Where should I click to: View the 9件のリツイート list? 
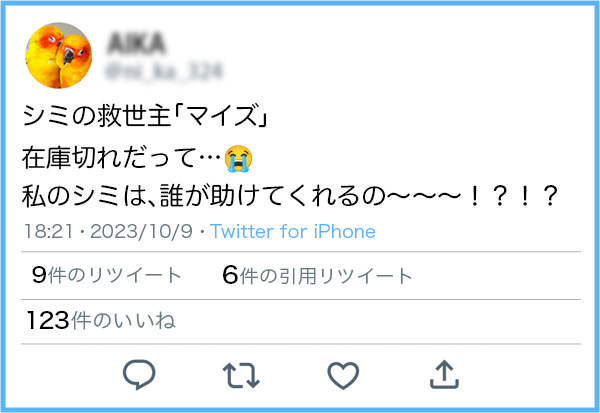coord(106,275)
